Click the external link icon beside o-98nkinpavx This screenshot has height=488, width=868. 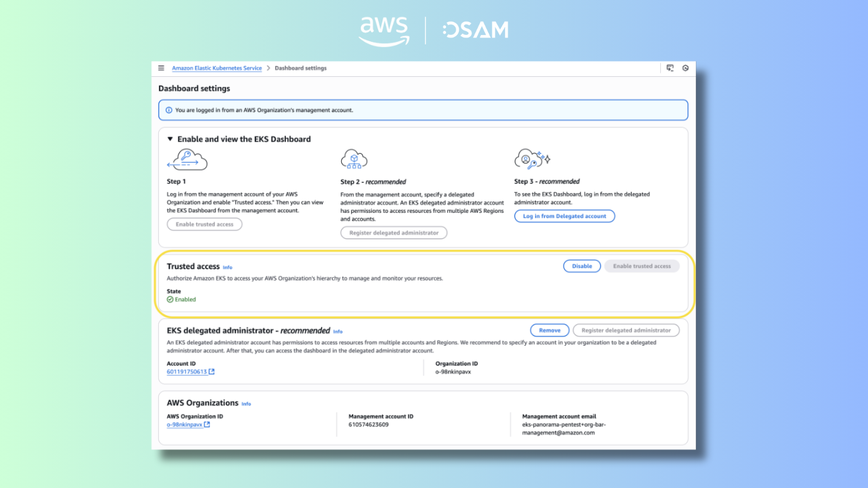(x=207, y=424)
